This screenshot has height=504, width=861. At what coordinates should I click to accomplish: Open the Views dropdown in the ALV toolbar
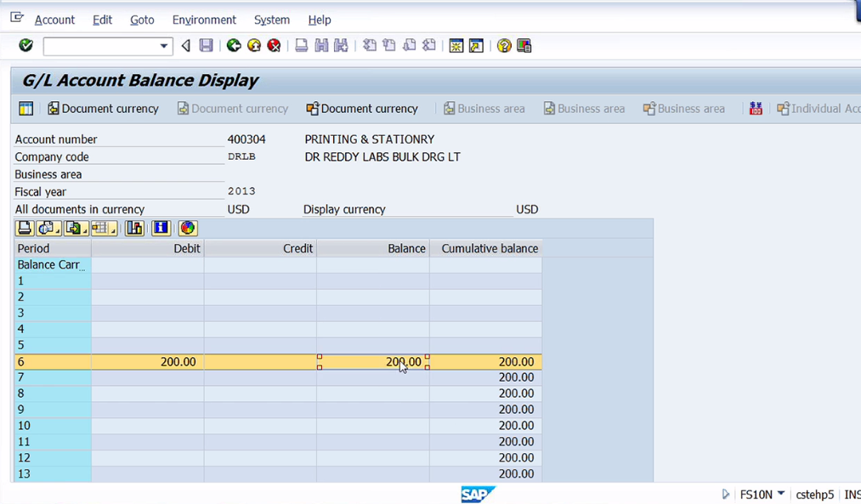point(48,228)
